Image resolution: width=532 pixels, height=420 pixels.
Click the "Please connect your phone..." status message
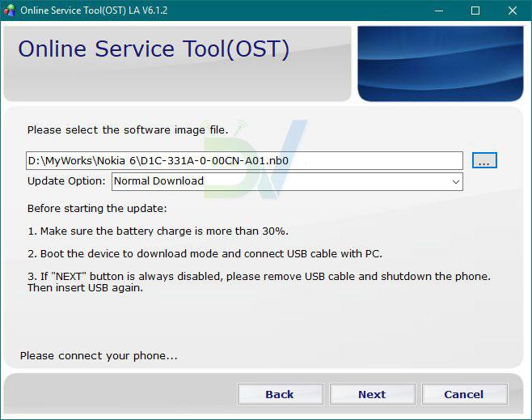(99, 355)
